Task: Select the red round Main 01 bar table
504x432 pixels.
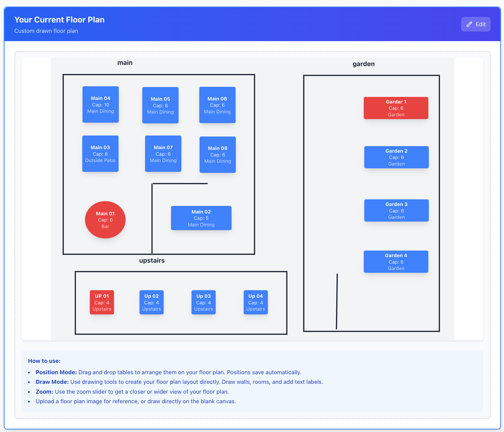Action: pyautogui.click(x=105, y=220)
